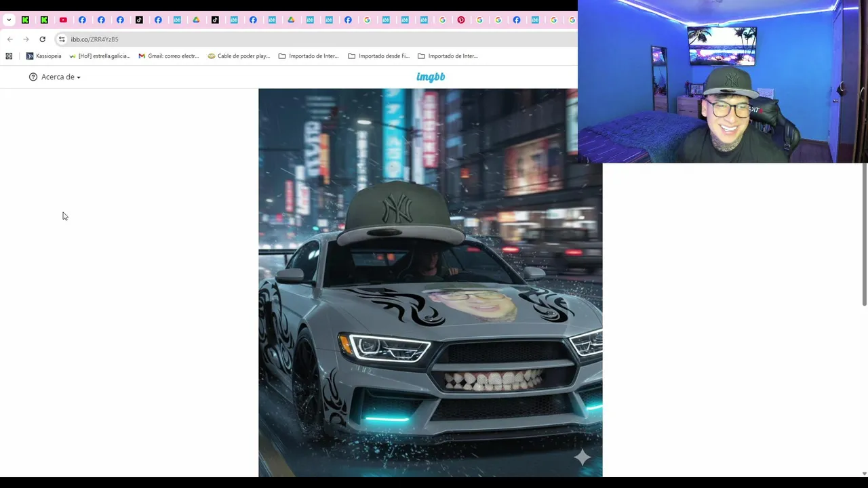Screen dimensions: 868x488
Task: Expand the Acerca de menu
Action: click(x=55, y=77)
